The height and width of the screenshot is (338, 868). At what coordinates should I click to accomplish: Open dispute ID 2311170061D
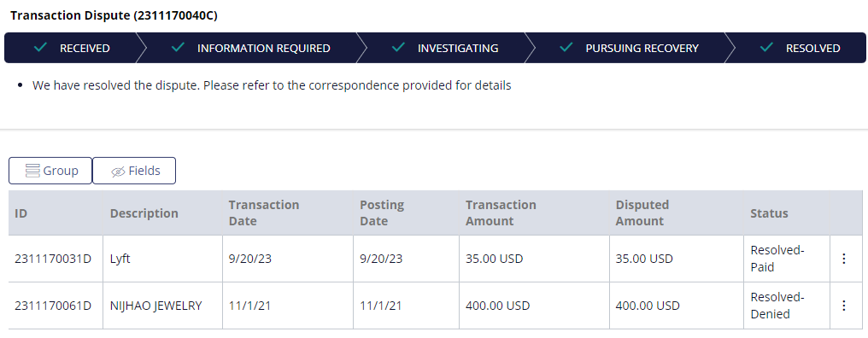point(53,306)
